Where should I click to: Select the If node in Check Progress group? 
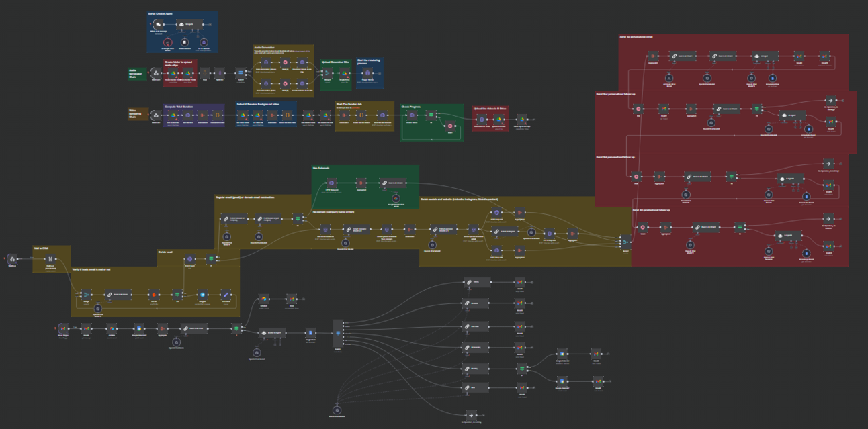pos(431,115)
